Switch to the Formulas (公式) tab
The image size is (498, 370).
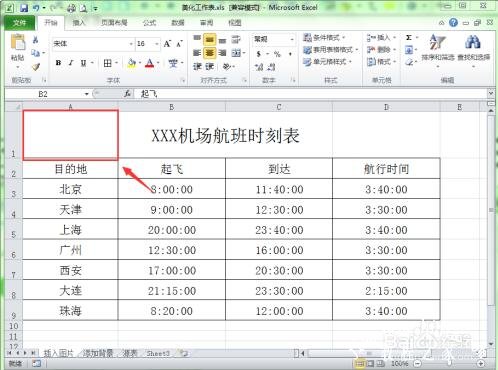149,23
